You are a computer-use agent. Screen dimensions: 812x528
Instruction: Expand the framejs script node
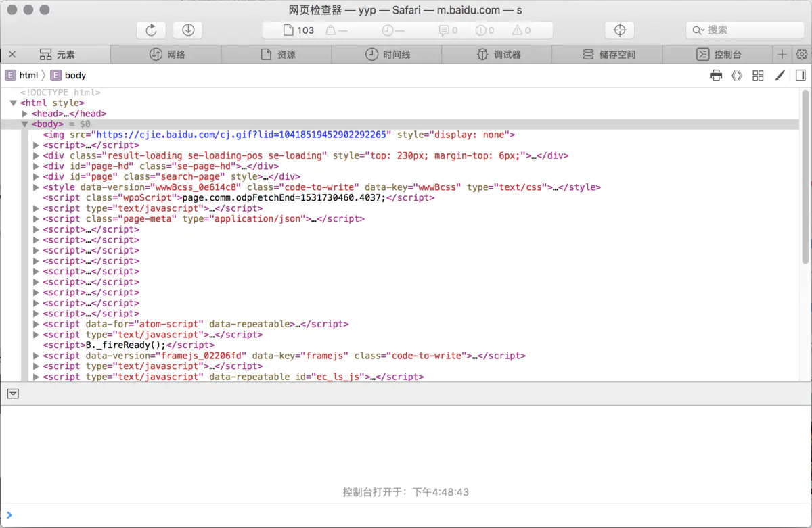pos(37,356)
